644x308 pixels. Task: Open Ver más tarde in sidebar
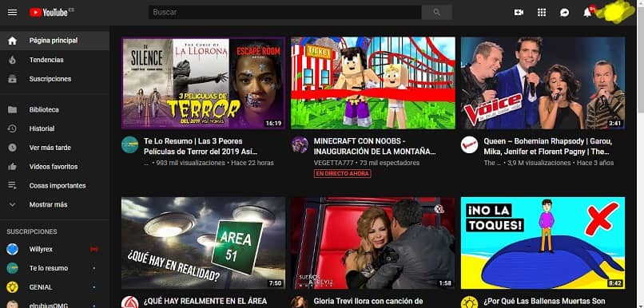point(54,148)
